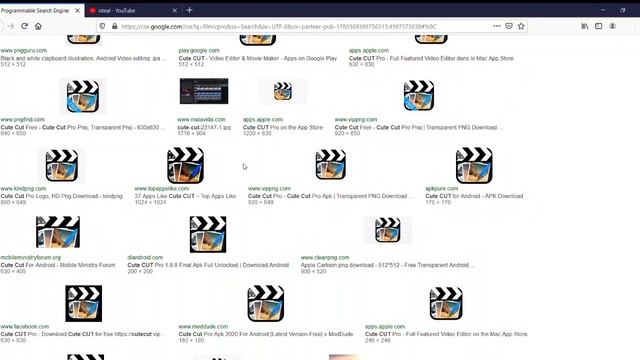Click the dlandroid.com source link
Viewport: 640px width, 360px height.
(145, 258)
